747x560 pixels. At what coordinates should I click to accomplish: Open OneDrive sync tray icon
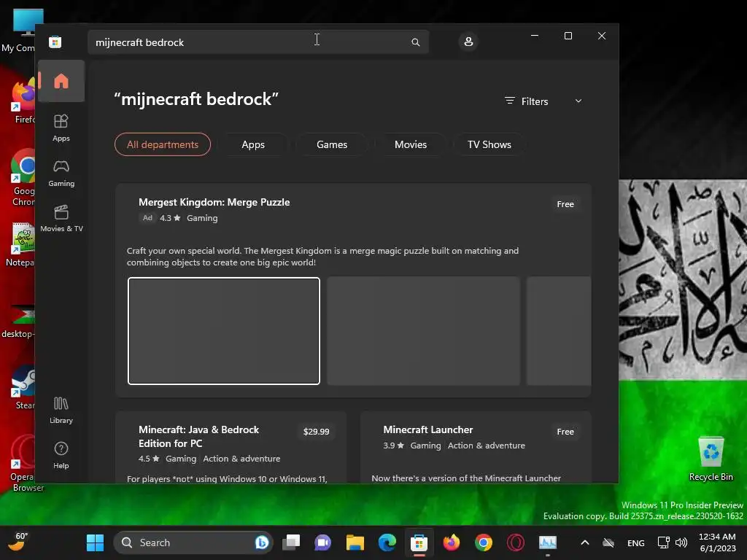[x=608, y=542]
